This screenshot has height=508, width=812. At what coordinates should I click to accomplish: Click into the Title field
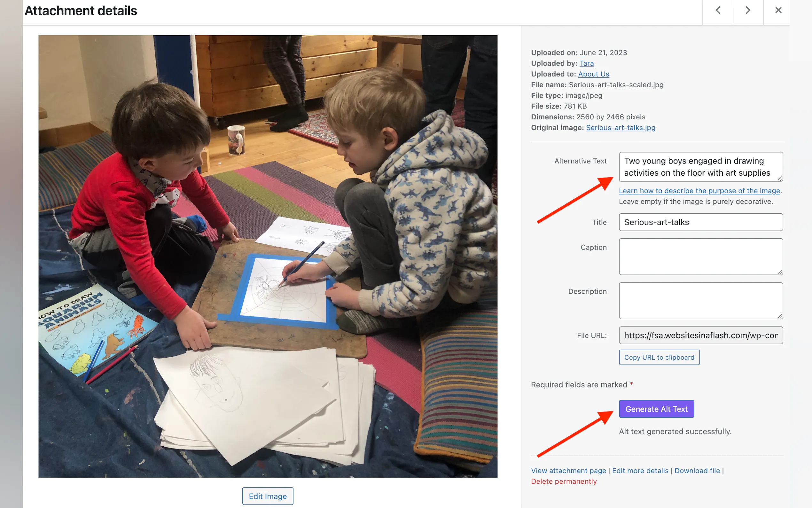click(700, 222)
